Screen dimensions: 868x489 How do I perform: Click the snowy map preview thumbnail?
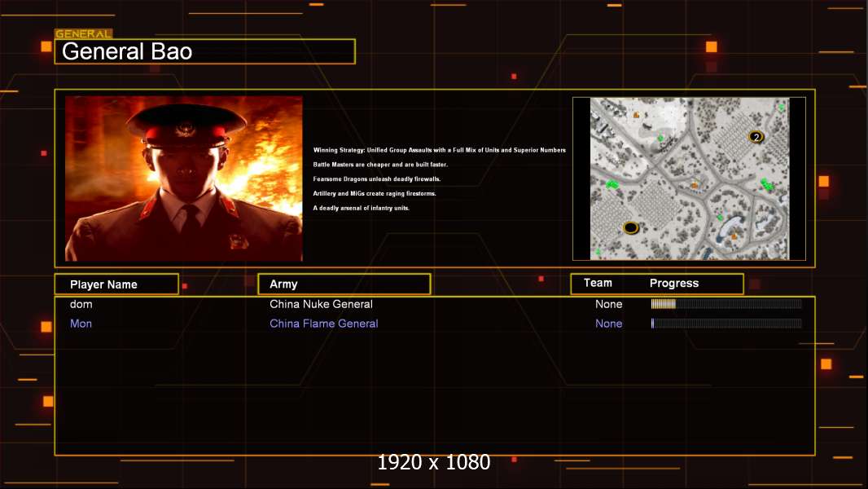689,178
